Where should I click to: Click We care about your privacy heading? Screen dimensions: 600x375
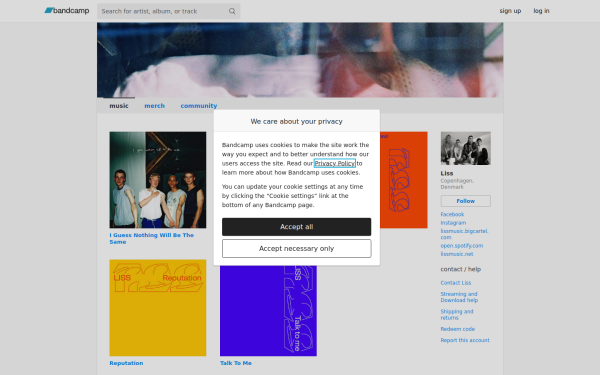point(297,121)
